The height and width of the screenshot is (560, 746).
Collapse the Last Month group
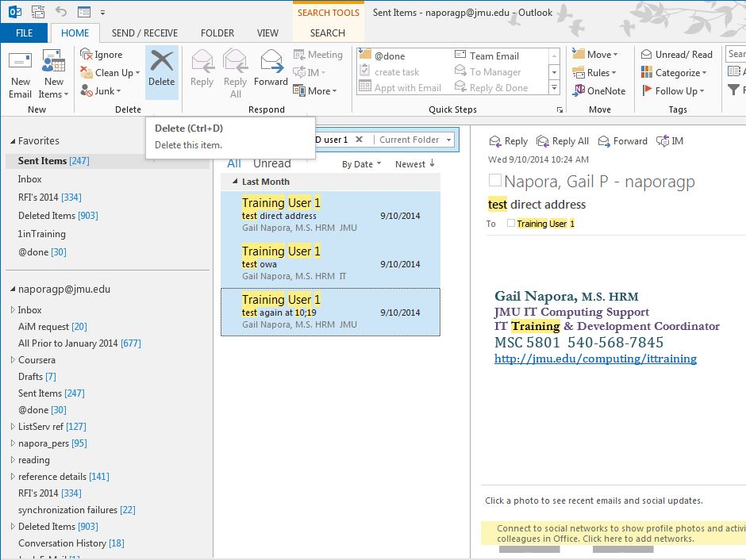pyautogui.click(x=235, y=182)
